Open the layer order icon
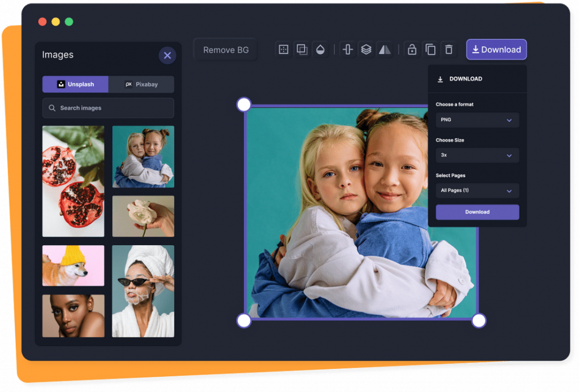The image size is (579, 392). click(366, 49)
